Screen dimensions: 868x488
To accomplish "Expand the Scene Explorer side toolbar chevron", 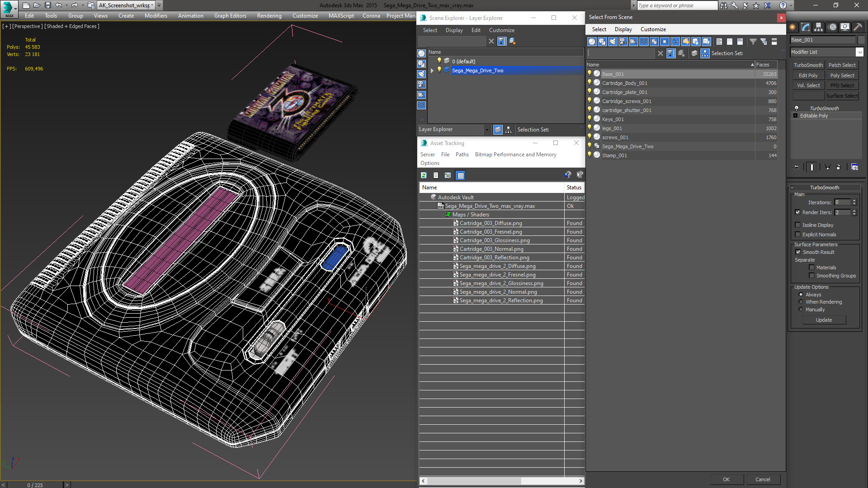I will (x=422, y=119).
